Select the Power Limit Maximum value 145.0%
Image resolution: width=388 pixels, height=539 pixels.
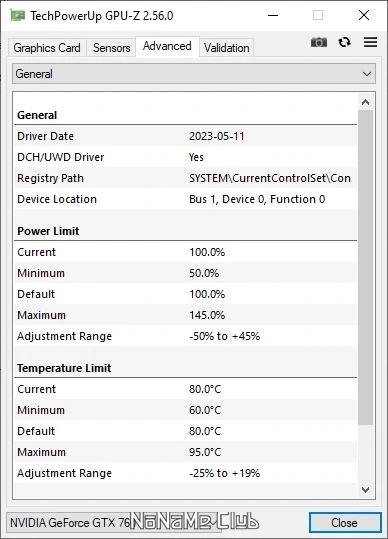[207, 315]
